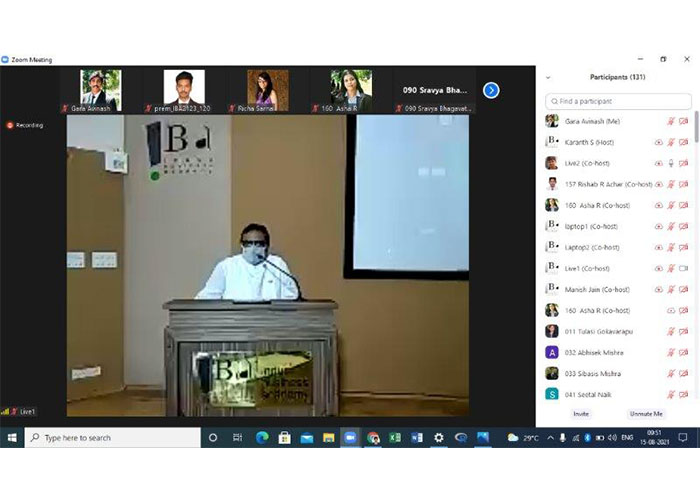700x500 pixels.
Task: Open Zoom from the Windows taskbar
Action: tap(350, 437)
